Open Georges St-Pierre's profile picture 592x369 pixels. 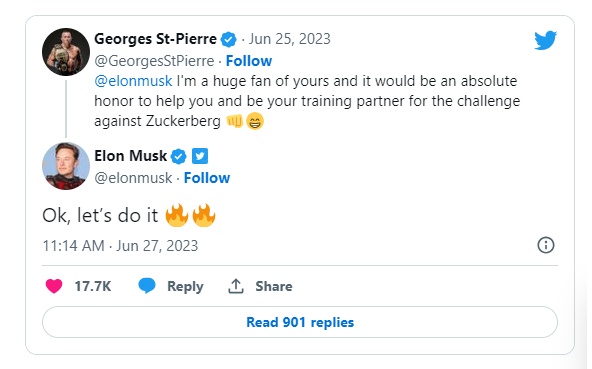(x=66, y=52)
